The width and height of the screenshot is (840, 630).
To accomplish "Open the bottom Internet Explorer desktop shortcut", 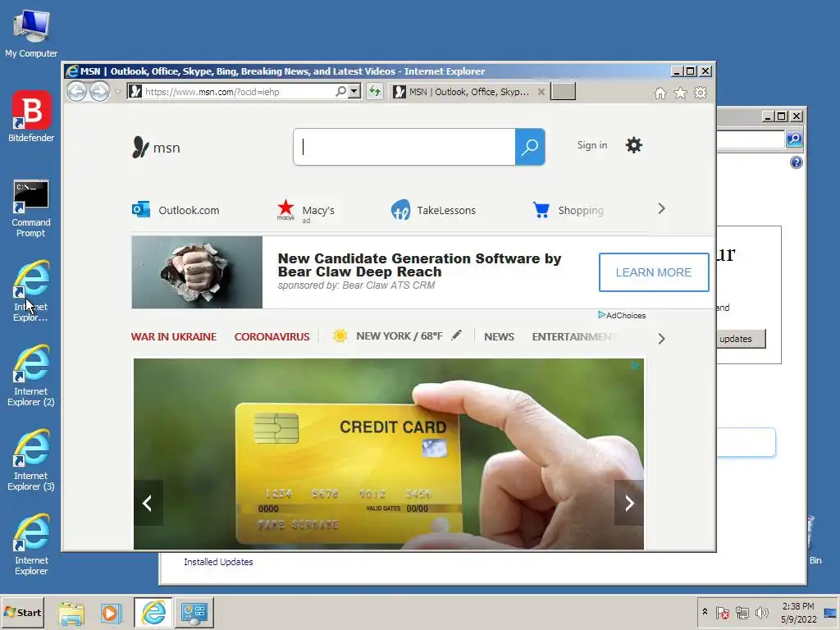I will tap(31, 545).
